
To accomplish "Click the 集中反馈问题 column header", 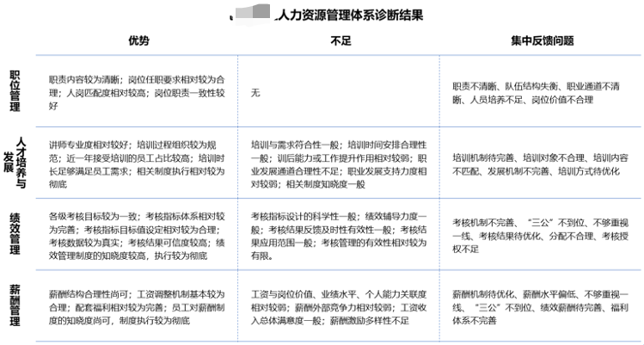I will (x=542, y=40).
